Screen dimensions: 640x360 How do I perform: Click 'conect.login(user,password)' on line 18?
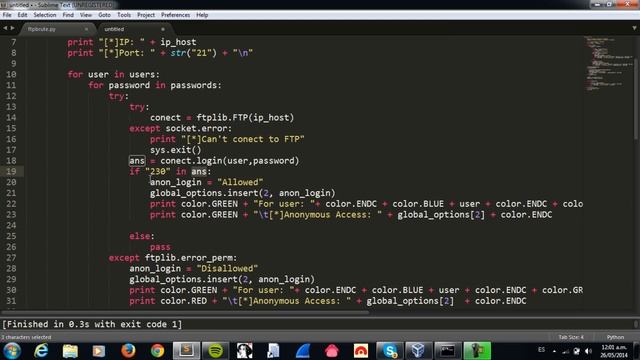[x=229, y=161]
